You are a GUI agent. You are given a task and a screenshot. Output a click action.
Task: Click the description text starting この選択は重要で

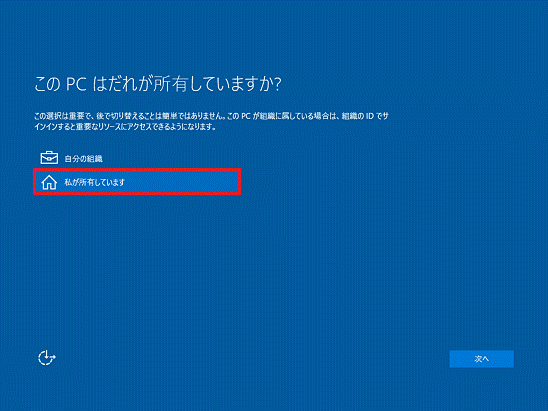pyautogui.click(x=211, y=121)
